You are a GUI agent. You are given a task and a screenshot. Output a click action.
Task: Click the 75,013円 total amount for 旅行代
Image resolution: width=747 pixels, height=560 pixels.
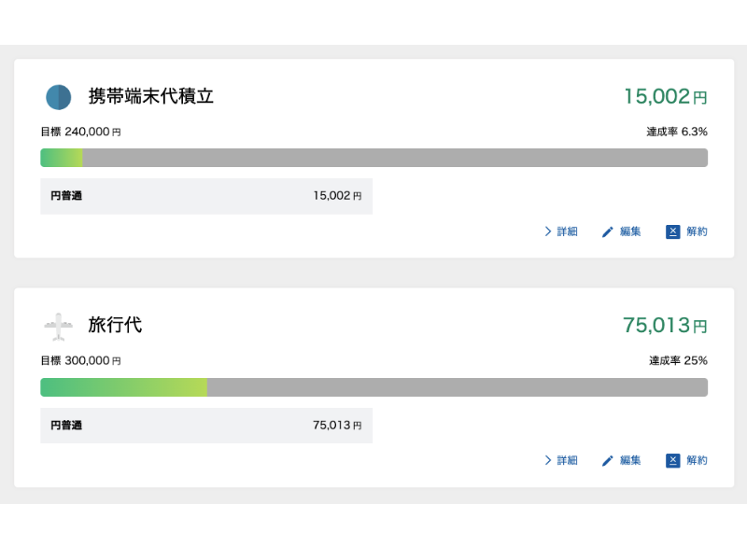[x=665, y=326]
